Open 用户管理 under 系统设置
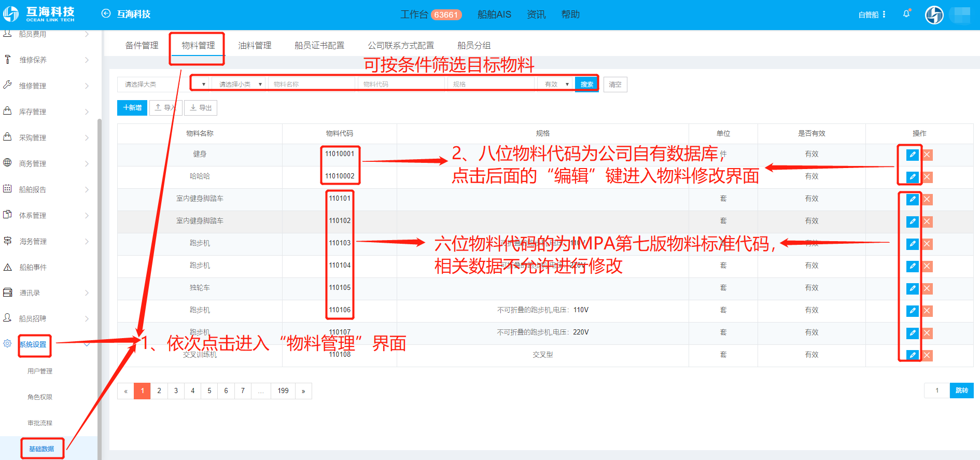 tap(40, 371)
